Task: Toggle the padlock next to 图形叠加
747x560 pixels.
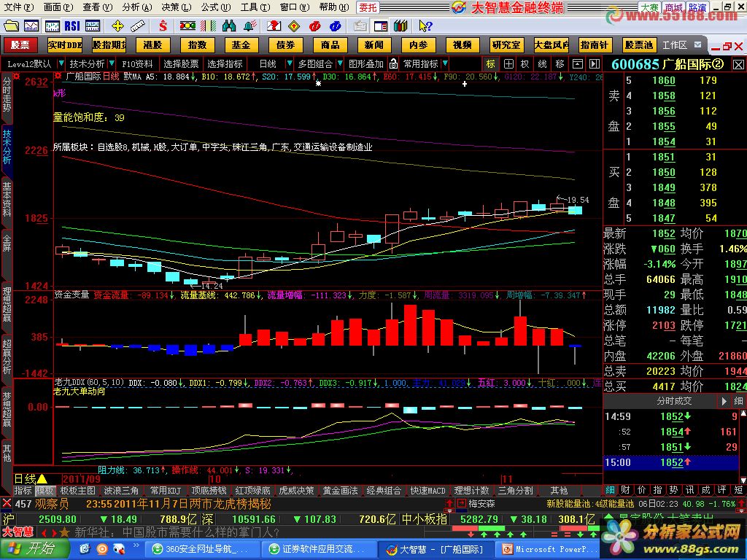Action: [393, 64]
